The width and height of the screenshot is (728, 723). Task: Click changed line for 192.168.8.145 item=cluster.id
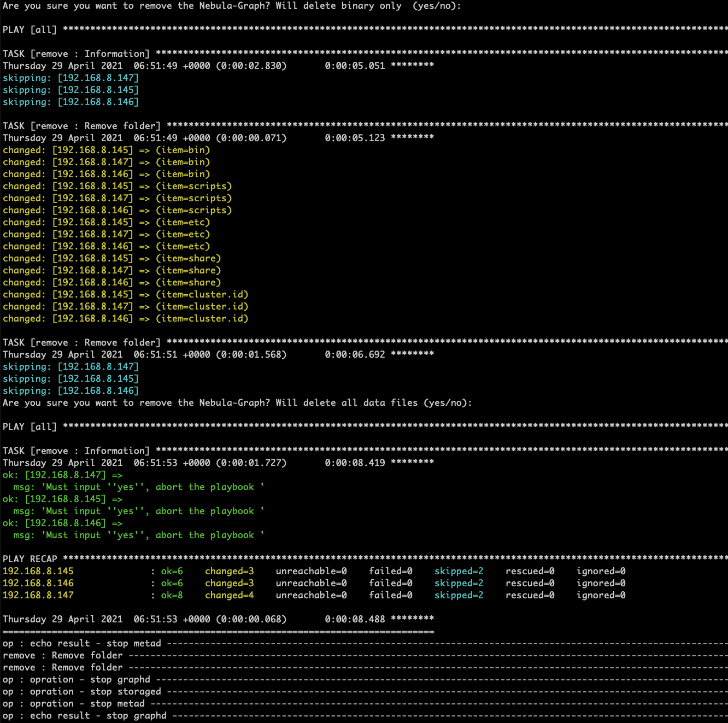point(126,294)
